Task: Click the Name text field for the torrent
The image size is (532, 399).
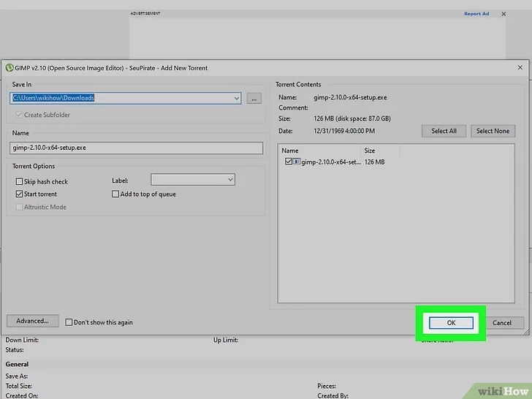Action: pos(136,148)
